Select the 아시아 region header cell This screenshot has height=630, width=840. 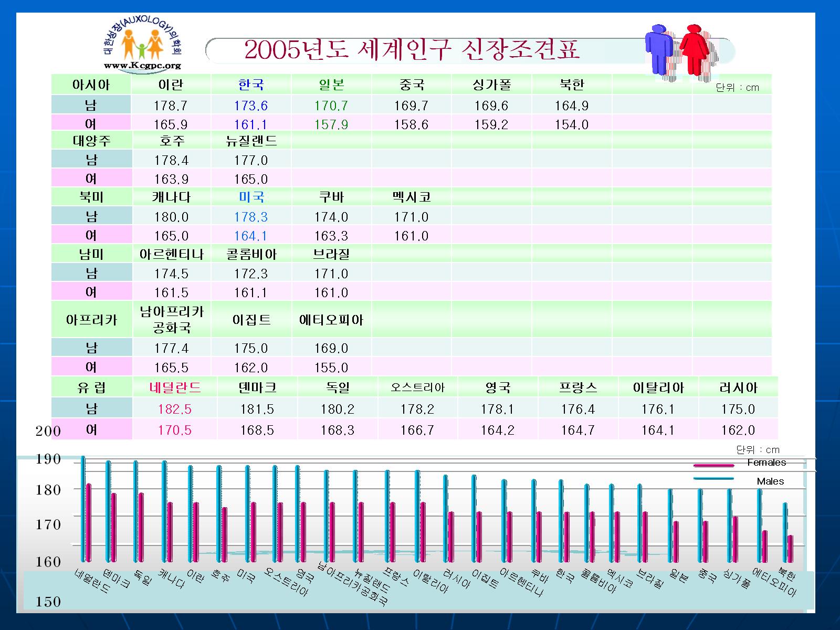coord(91,85)
